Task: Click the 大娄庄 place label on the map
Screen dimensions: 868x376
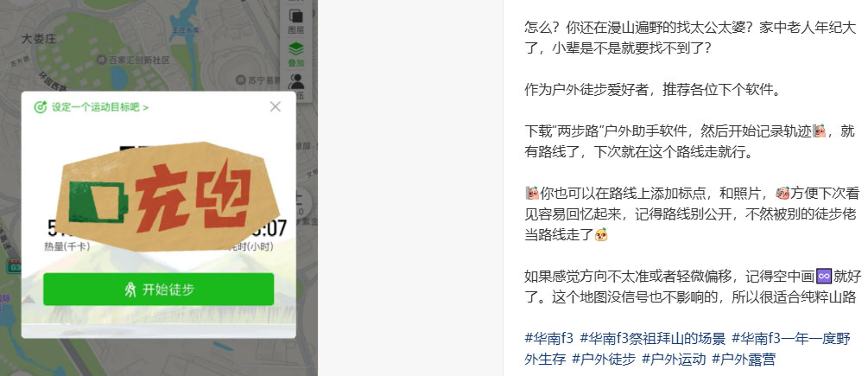Action: pyautogui.click(x=39, y=39)
